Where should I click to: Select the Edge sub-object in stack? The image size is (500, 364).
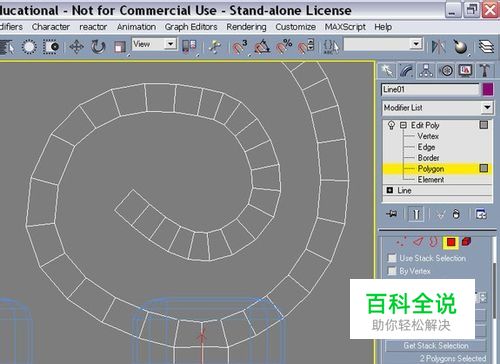point(426,147)
